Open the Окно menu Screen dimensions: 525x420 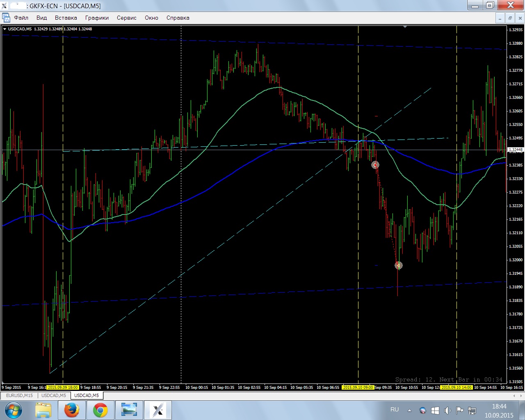point(151,18)
